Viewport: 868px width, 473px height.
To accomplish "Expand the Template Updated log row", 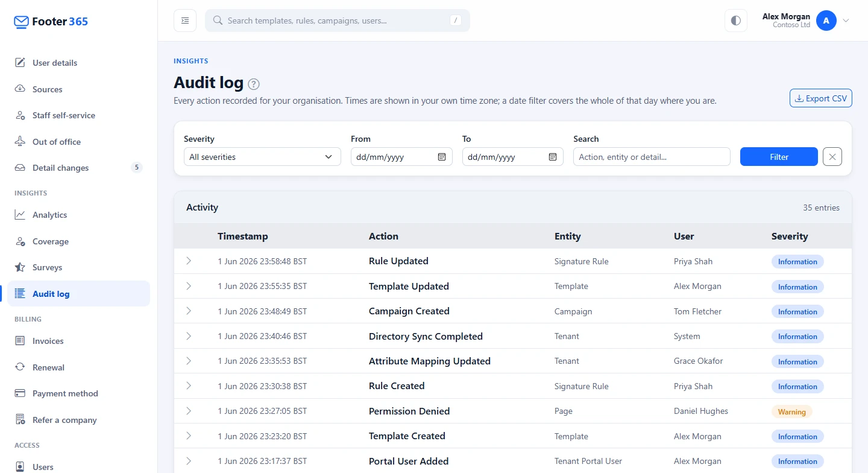I will click(x=189, y=286).
